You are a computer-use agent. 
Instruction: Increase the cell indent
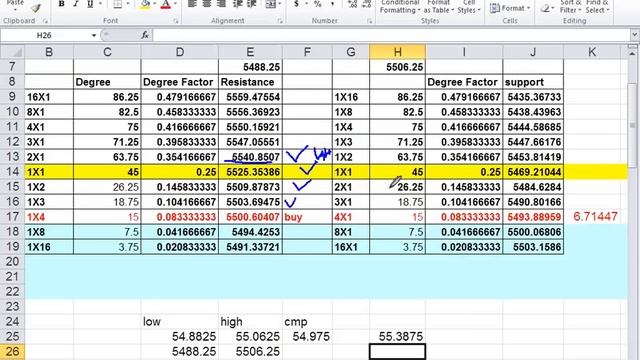[252, 4]
